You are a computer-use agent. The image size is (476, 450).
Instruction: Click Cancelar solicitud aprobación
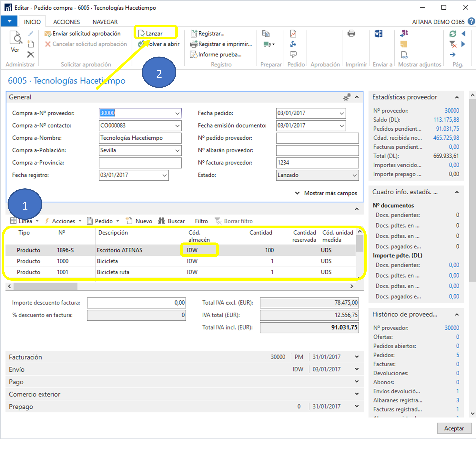click(x=86, y=44)
